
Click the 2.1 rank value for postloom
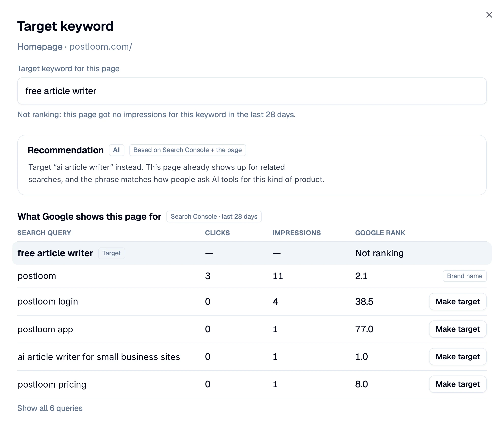point(361,276)
